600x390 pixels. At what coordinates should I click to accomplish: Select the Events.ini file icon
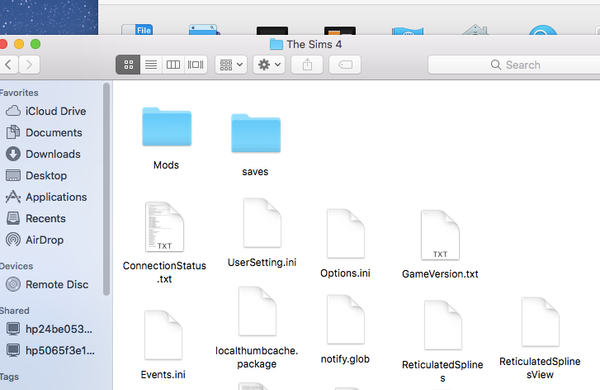pyautogui.click(x=163, y=335)
